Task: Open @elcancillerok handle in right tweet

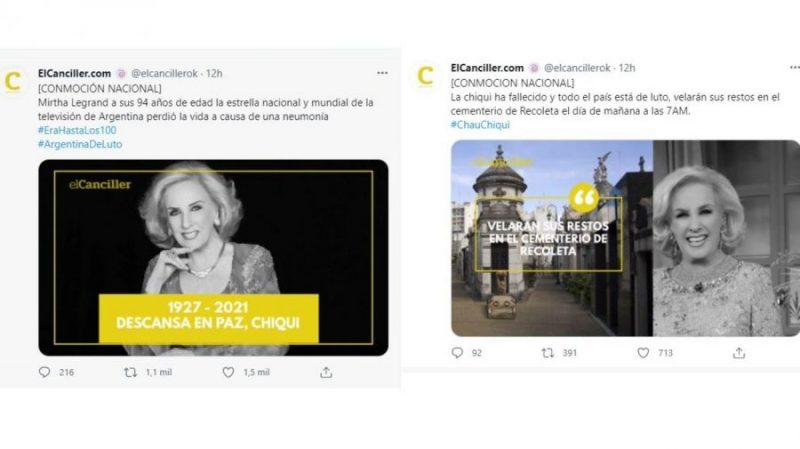Action: pyautogui.click(x=576, y=67)
